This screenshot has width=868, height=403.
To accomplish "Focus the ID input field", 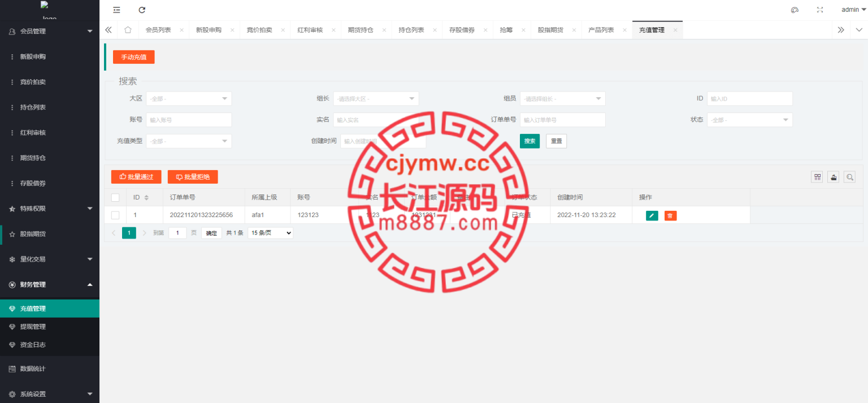I will (x=750, y=98).
